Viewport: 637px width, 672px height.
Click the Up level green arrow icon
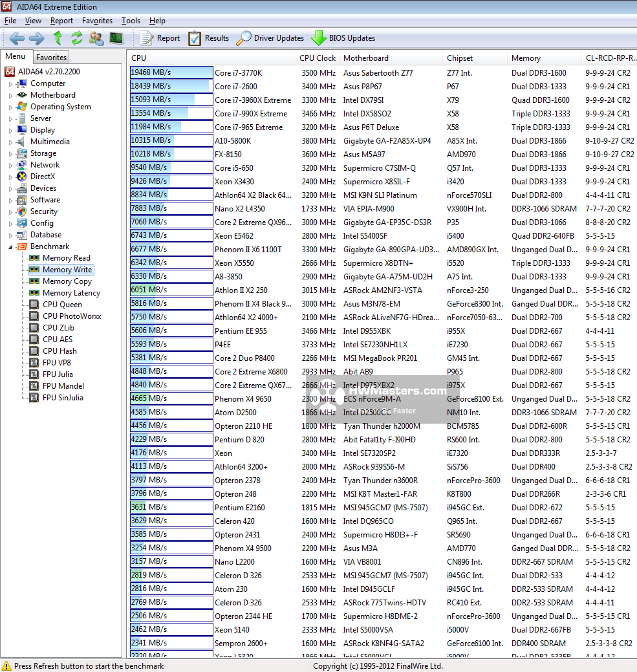tap(58, 38)
